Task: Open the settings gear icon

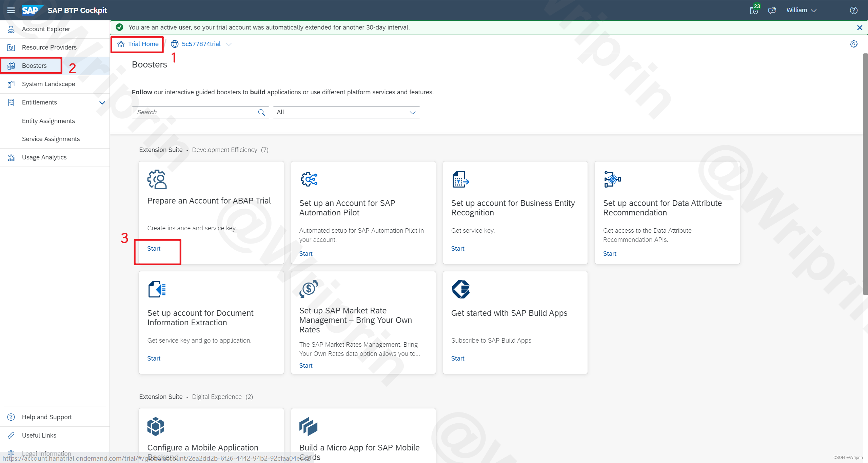Action: coord(853,44)
